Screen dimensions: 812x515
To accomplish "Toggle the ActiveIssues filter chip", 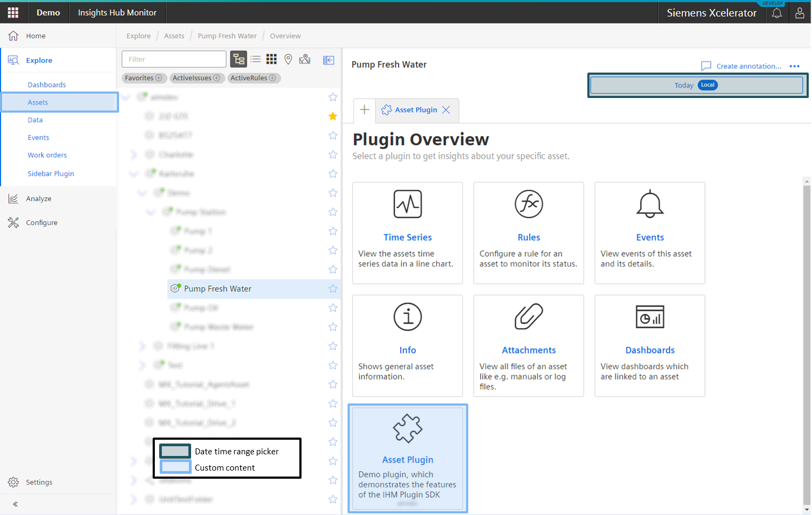I will 197,78.
